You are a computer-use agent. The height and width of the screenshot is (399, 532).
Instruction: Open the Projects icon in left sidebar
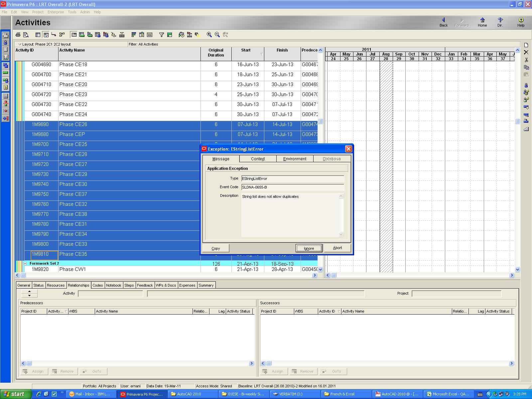(x=5, y=35)
